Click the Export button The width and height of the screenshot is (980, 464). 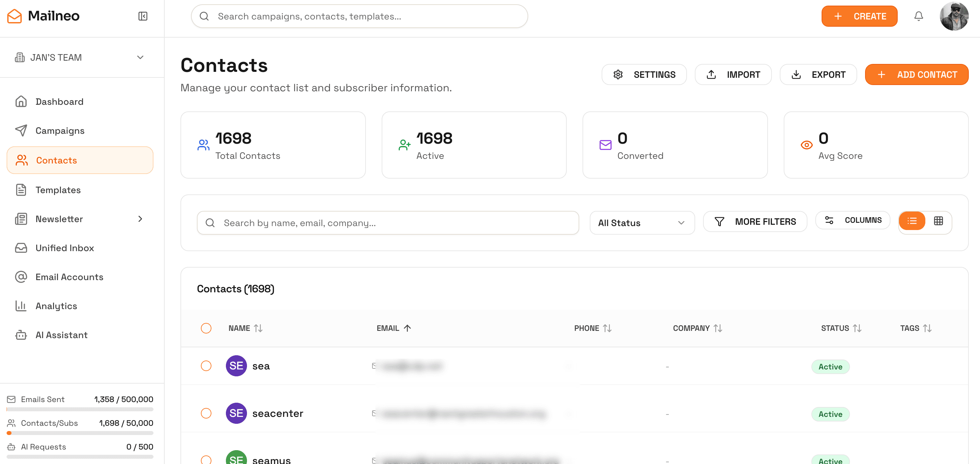[818, 74]
